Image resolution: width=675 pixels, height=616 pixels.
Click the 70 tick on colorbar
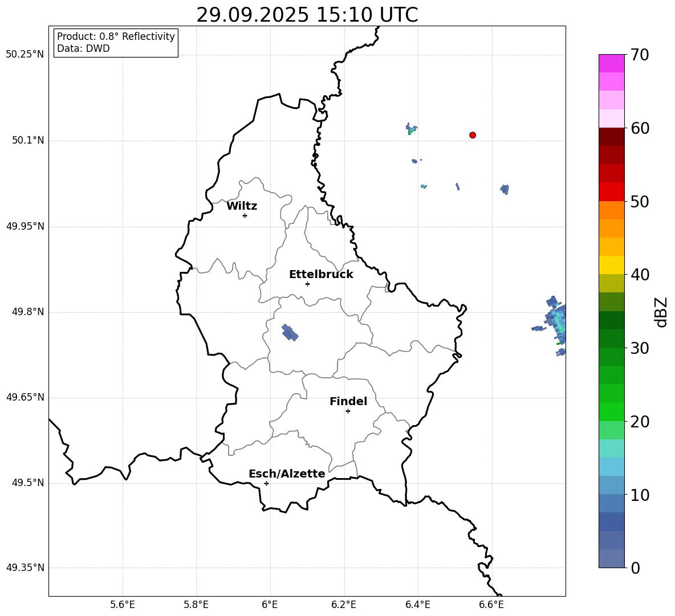tap(640, 55)
